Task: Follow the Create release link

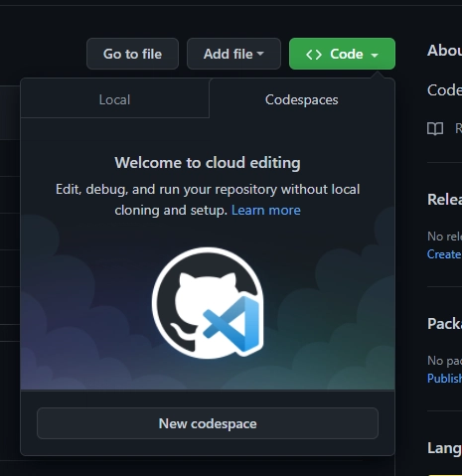Action: pos(444,254)
